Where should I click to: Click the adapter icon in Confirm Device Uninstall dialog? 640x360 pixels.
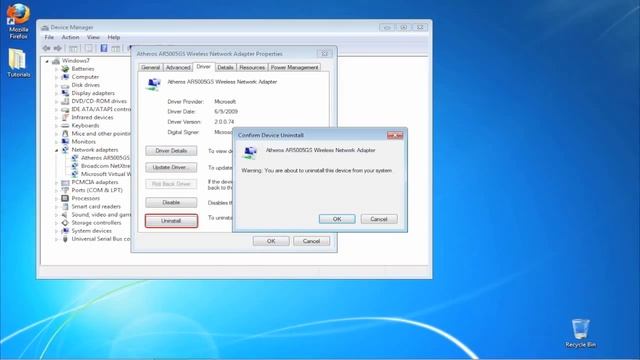[250, 153]
